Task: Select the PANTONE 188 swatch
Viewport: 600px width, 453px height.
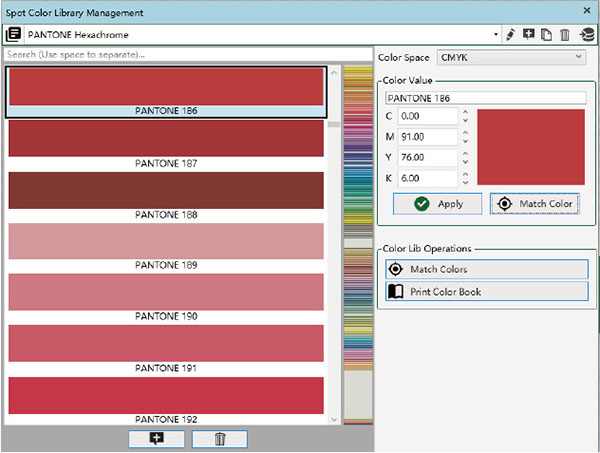Action: (166, 190)
